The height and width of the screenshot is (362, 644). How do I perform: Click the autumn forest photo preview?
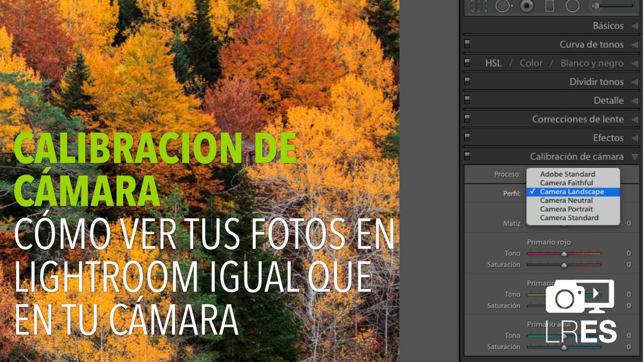tap(200, 181)
